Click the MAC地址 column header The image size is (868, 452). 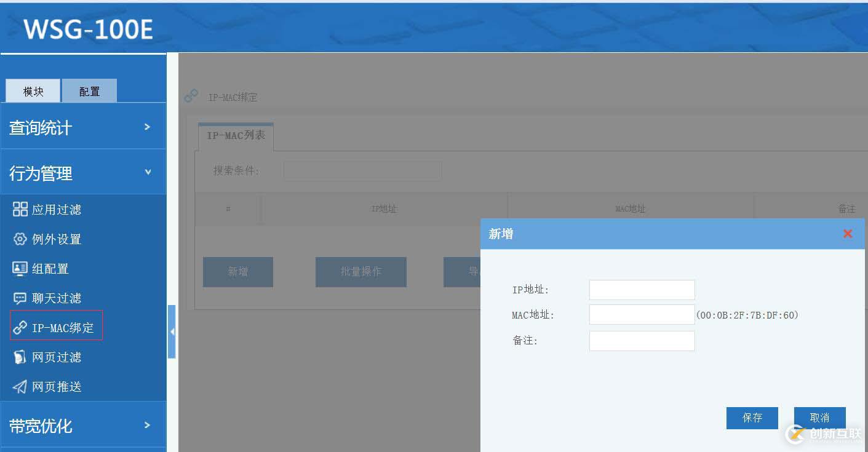point(631,209)
